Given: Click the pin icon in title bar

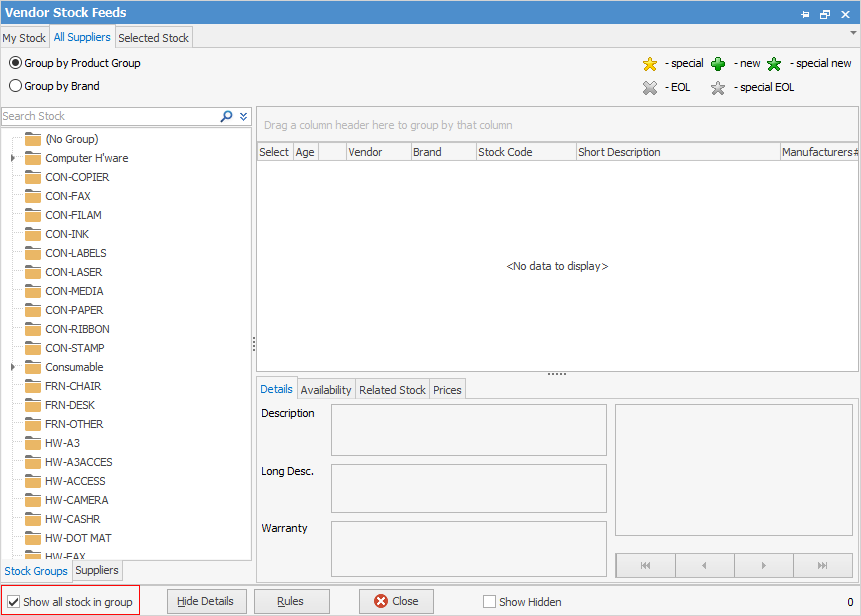Looking at the screenshot, I should [806, 14].
